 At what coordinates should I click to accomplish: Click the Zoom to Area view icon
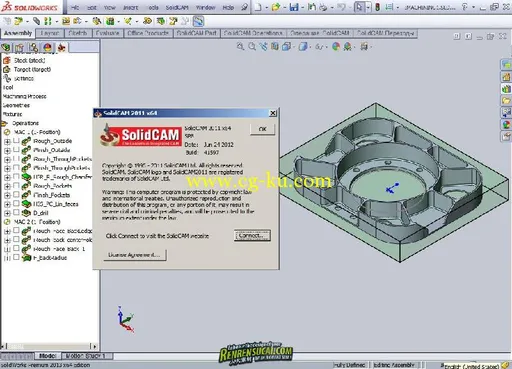(x=252, y=47)
